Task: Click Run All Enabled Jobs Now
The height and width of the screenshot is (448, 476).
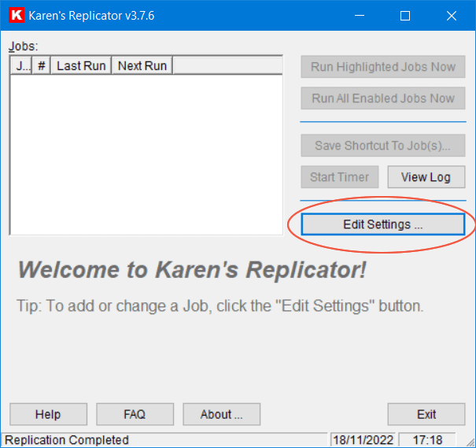Action: tap(383, 98)
